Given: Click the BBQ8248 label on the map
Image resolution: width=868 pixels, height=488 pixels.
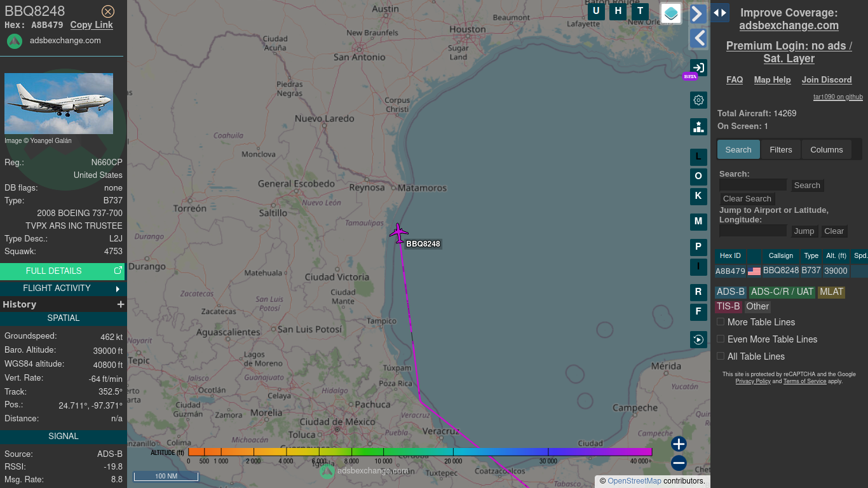Looking at the screenshot, I should (423, 244).
